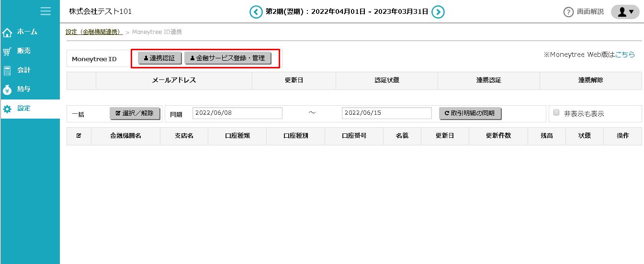644x264 pixels.
Task: Click 取引明細の同期 refresh button
Action: click(x=470, y=113)
